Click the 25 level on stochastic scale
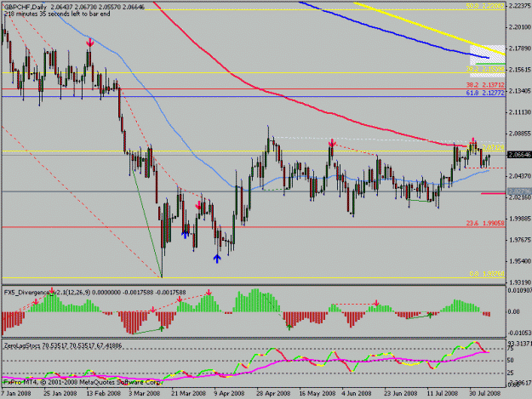The image size is (532, 399). point(511,373)
